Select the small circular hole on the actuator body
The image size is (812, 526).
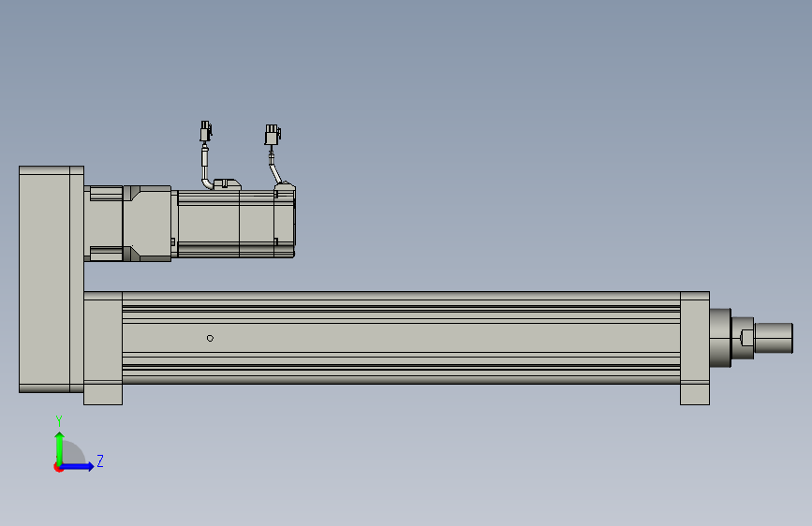tap(210, 338)
